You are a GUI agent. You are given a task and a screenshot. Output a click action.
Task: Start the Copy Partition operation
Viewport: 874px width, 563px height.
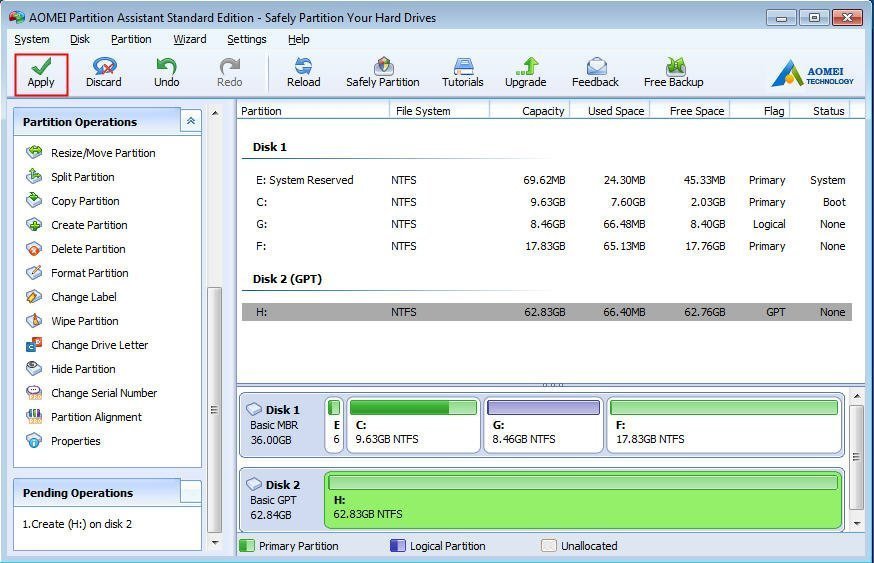(72, 201)
